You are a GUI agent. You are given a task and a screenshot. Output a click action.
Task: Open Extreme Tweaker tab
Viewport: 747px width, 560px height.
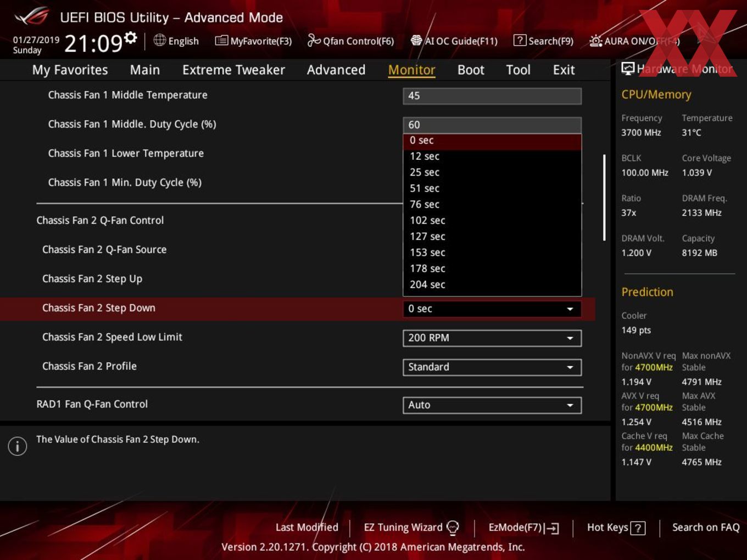[233, 70]
